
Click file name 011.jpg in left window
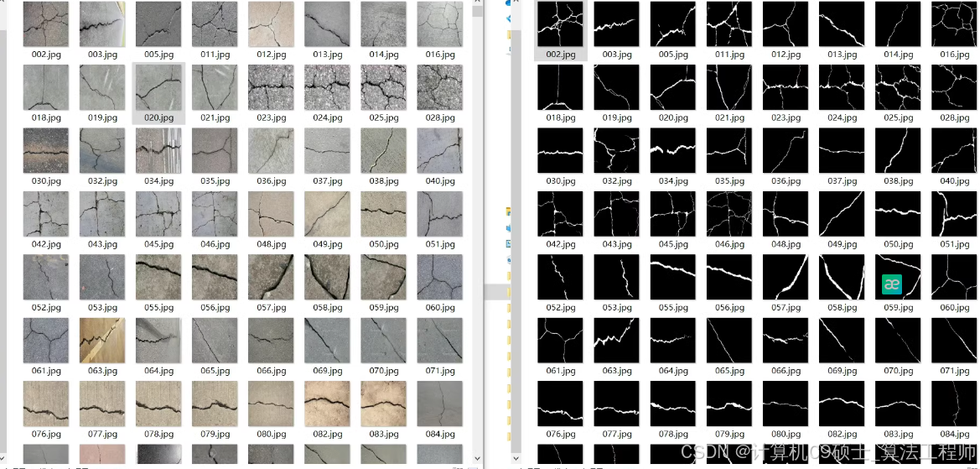coord(215,55)
